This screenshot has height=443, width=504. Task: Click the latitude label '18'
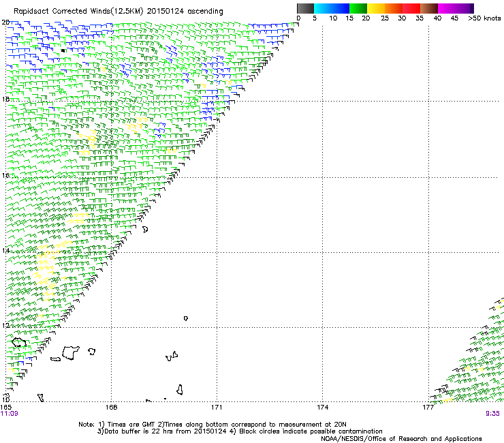(x=5, y=99)
